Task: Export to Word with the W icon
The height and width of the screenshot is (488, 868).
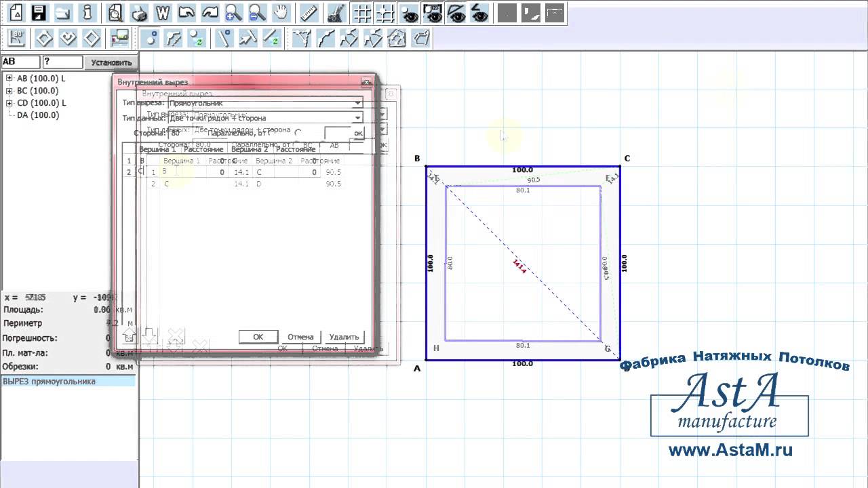Action: click(x=163, y=12)
